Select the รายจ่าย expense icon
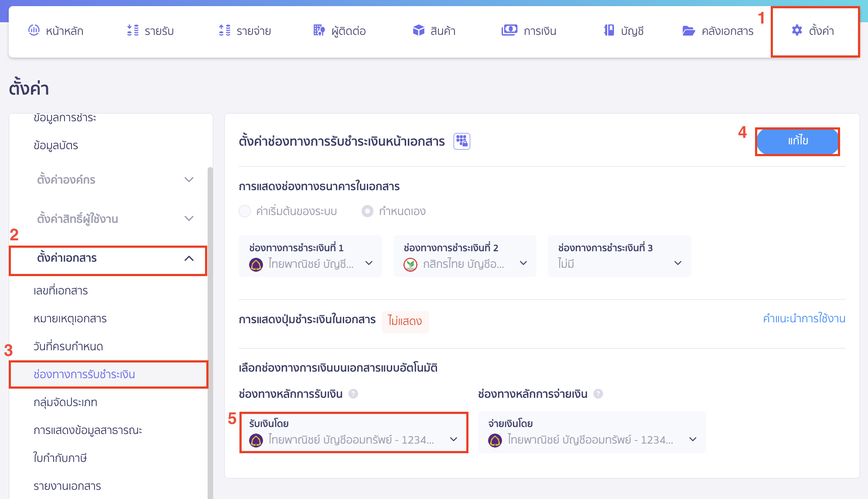The image size is (868, 499). point(225,31)
